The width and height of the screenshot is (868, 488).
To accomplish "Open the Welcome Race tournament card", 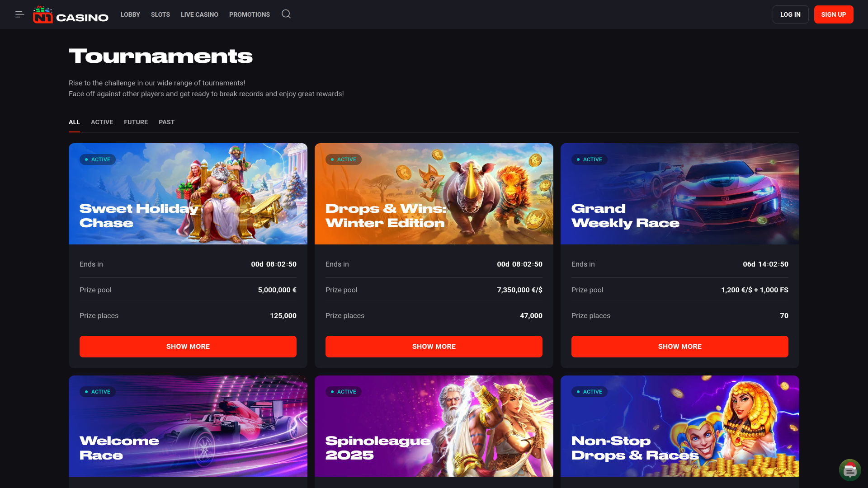I will 188,426.
